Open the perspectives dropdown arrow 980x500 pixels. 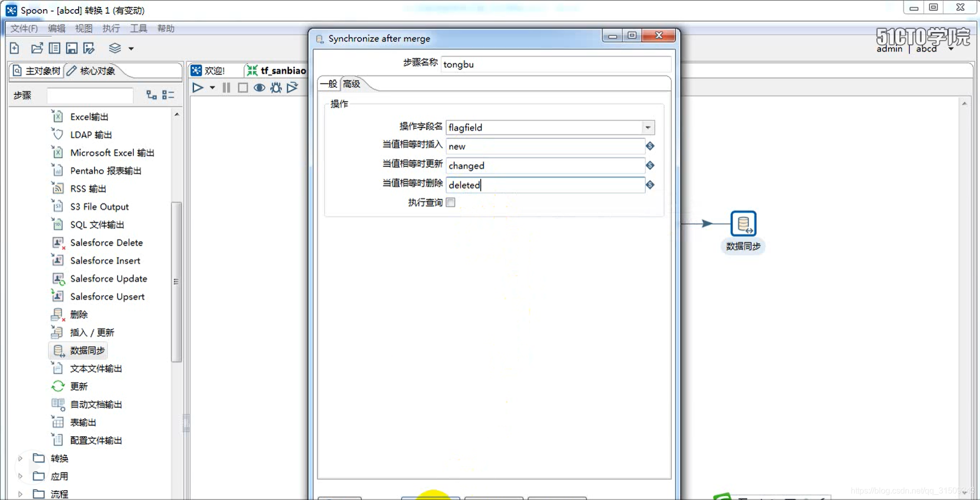pos(131,49)
